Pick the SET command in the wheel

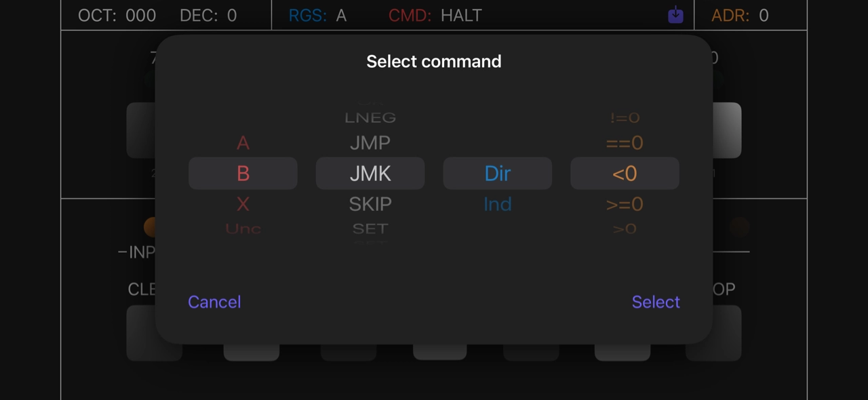point(370,228)
